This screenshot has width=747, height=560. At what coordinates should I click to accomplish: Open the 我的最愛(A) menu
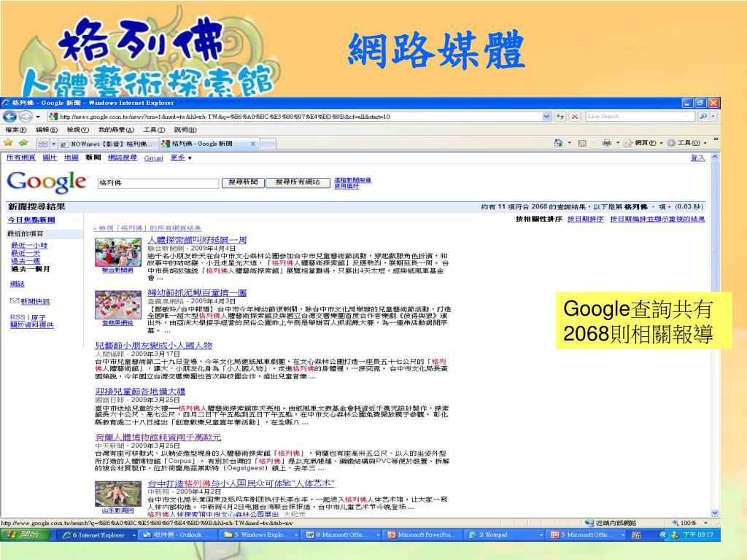click(x=116, y=130)
